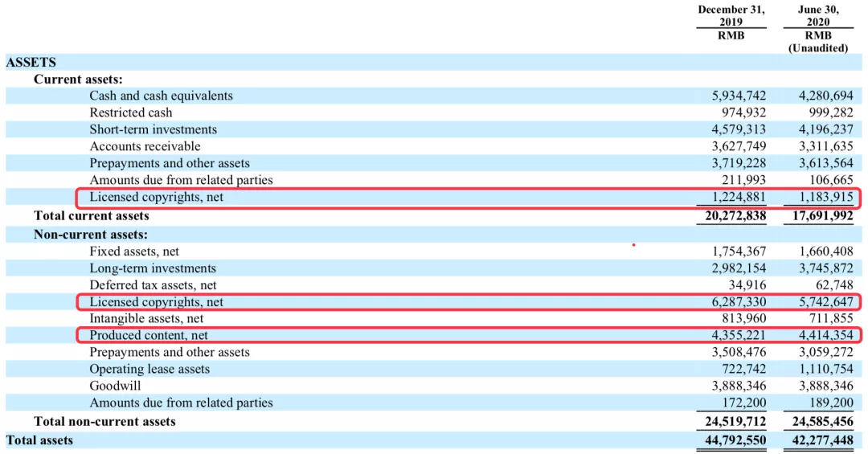This screenshot has height=454, width=868.
Task: Click the June 30, 2020 column header
Action: [818, 16]
